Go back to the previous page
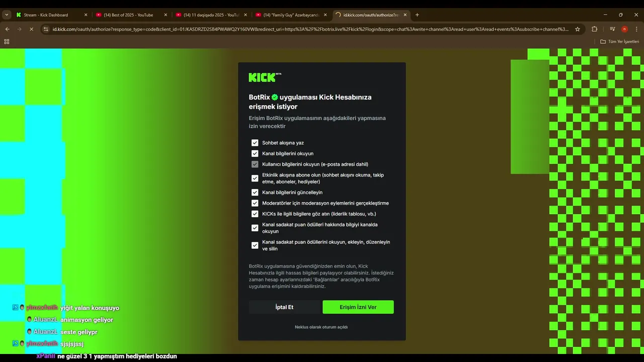644x362 pixels. pyautogui.click(x=7, y=29)
